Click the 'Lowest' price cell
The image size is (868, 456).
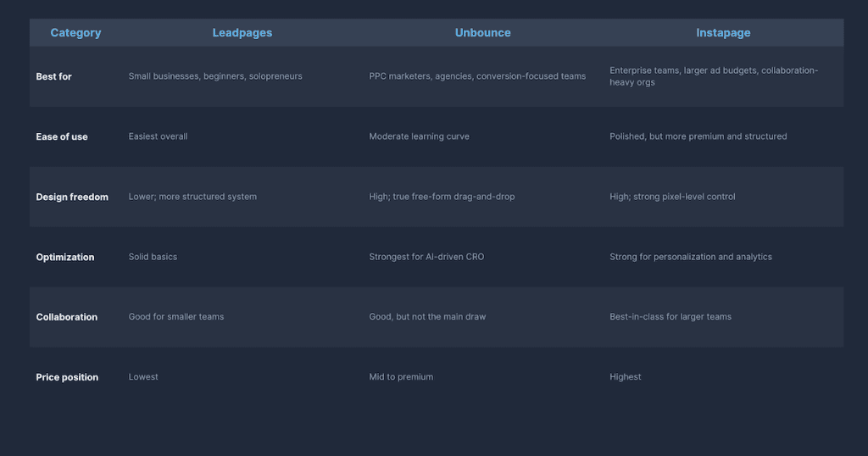tap(142, 377)
